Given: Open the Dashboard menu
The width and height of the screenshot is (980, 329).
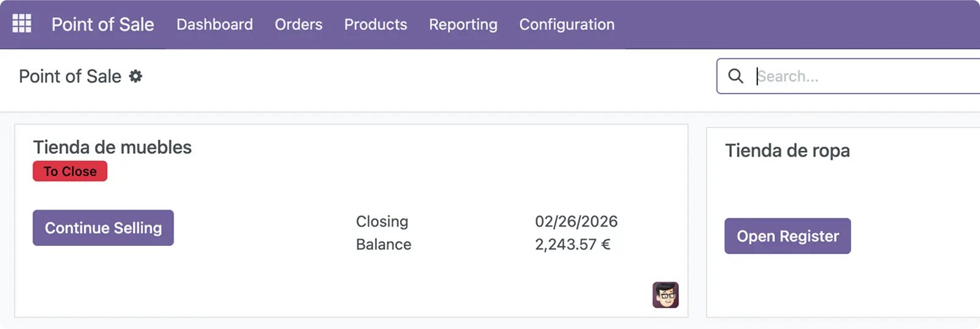Looking at the screenshot, I should (215, 24).
